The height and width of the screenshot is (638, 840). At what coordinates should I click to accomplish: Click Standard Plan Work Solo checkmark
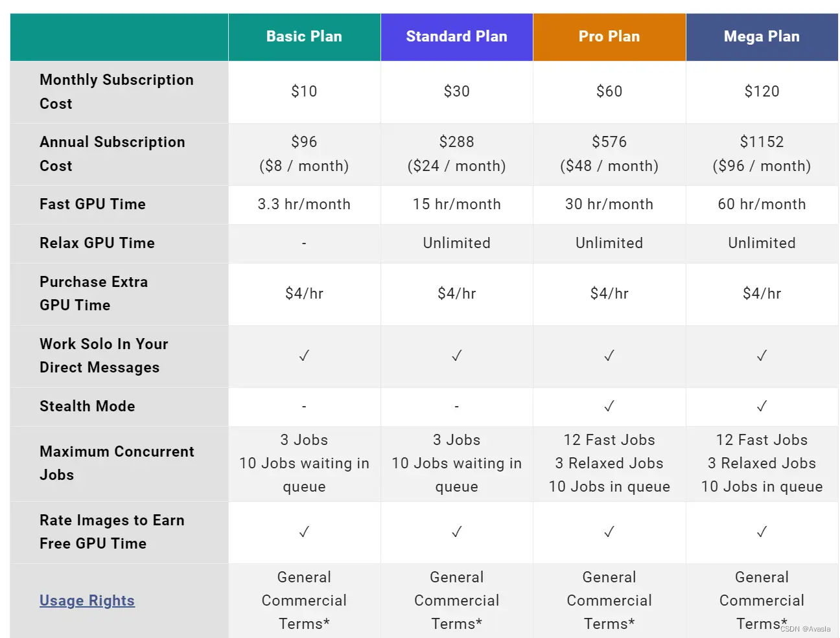coord(457,356)
